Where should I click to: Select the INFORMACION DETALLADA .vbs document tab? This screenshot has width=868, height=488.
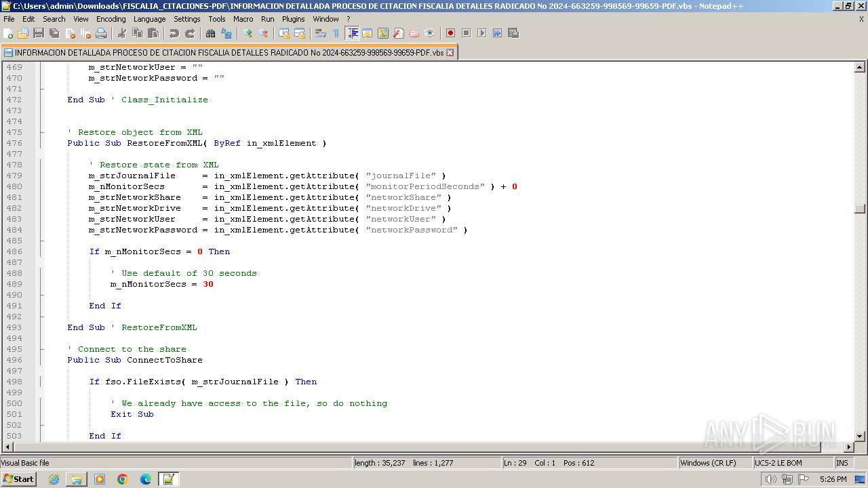pos(229,52)
